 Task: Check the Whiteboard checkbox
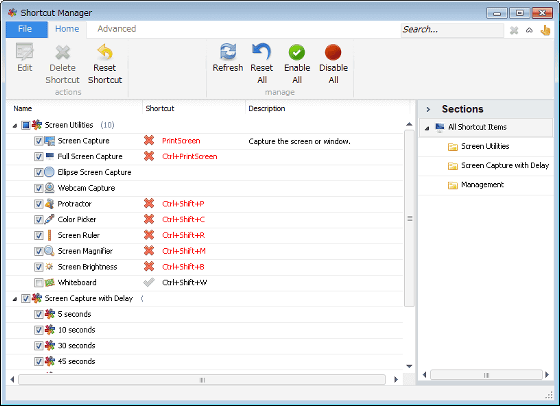39,283
